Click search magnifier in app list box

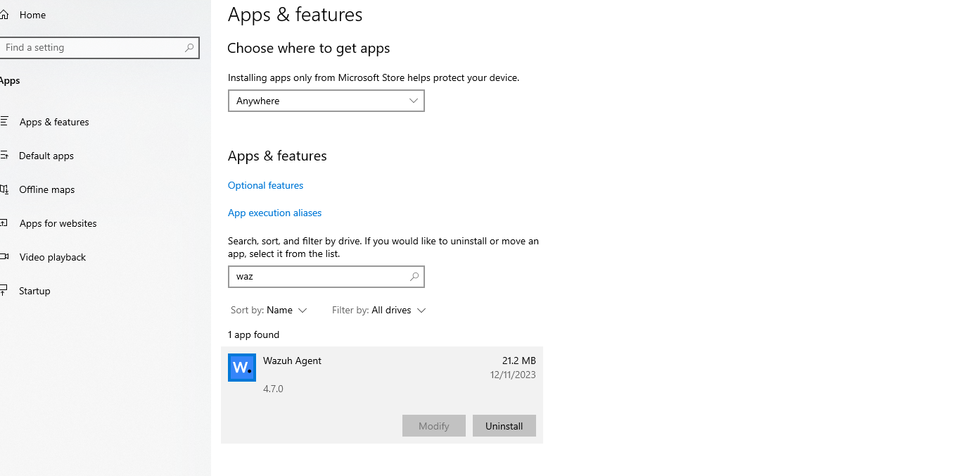point(414,277)
